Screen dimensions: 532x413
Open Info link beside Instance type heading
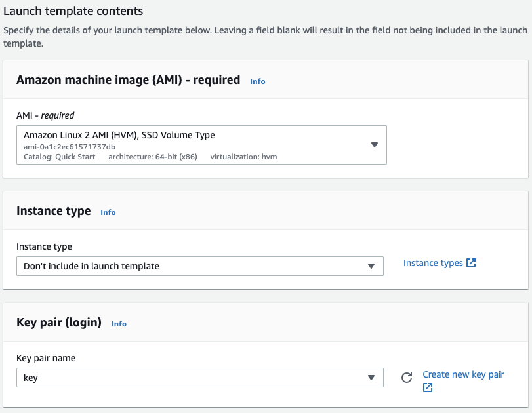[x=108, y=212]
